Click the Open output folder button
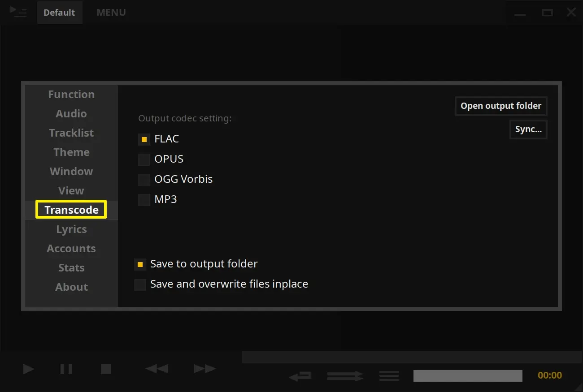 501,106
